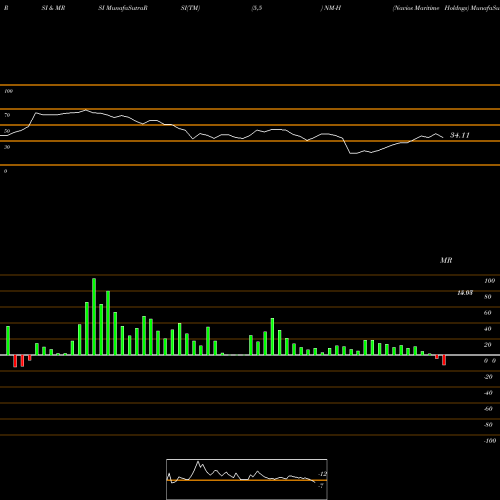Viewport: 500px width, 500px height.
Task: Click the MR axis label 60
Action: click(488, 313)
